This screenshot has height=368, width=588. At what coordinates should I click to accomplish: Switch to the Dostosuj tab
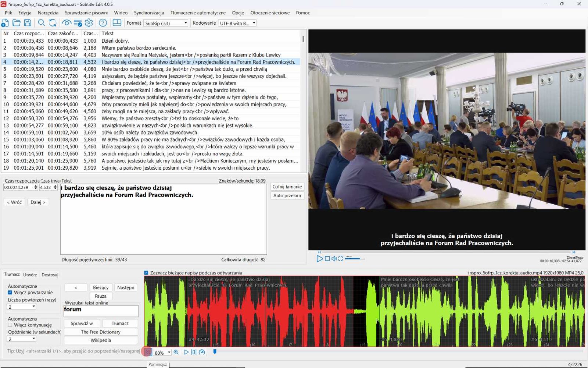(x=50, y=275)
